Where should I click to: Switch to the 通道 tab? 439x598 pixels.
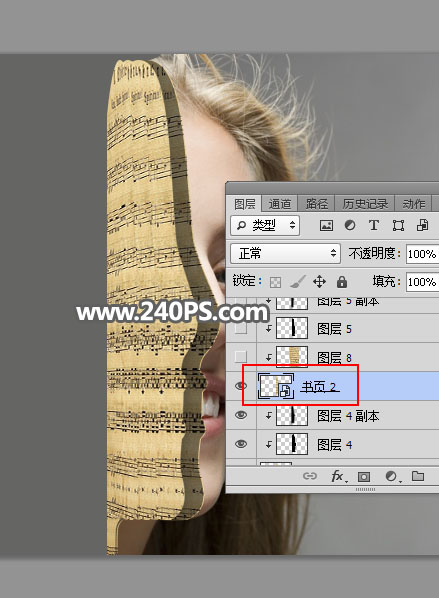point(280,204)
